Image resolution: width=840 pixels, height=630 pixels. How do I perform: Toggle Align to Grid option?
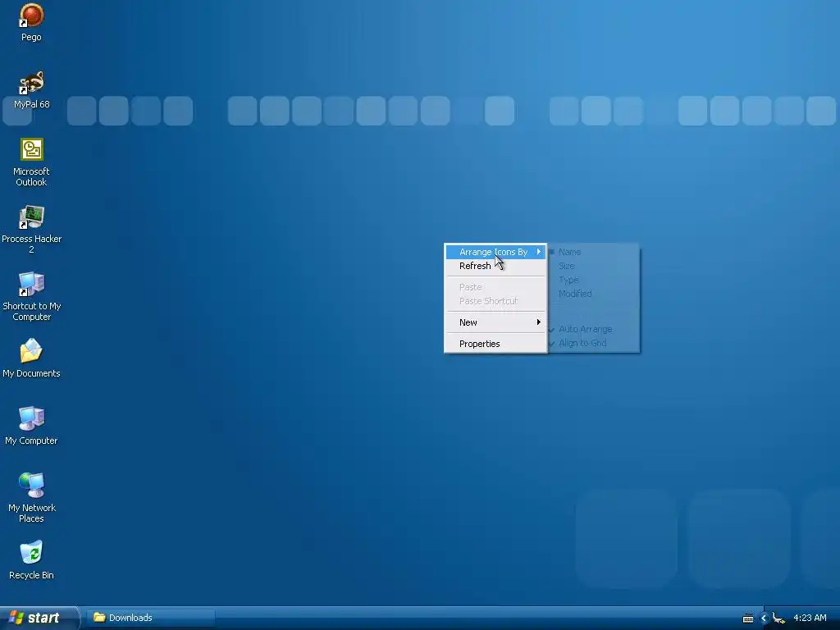[x=594, y=343]
